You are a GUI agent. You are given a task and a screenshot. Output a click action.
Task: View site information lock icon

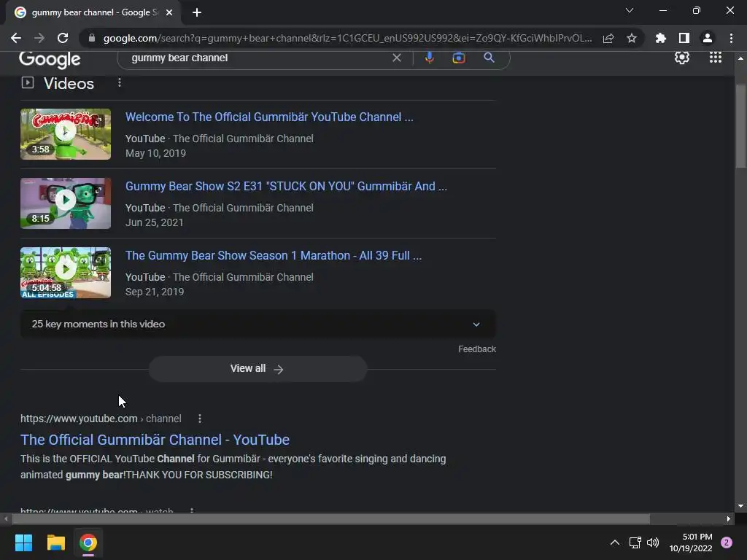pos(92,38)
